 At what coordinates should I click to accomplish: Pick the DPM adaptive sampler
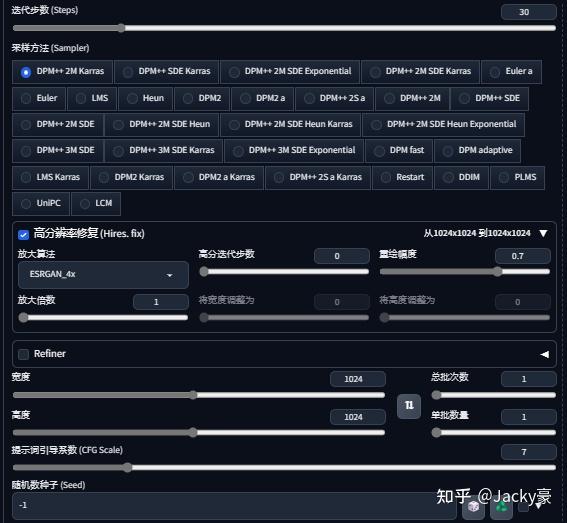click(x=477, y=151)
